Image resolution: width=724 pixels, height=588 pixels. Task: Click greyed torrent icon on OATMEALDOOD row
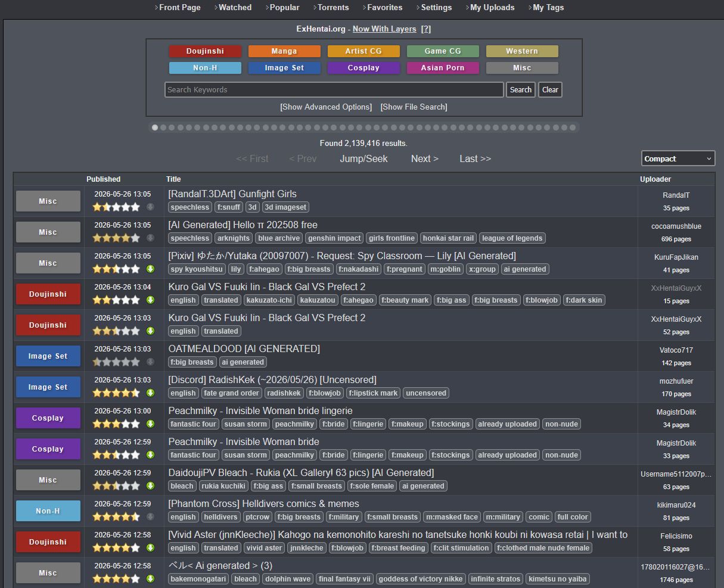click(x=150, y=362)
